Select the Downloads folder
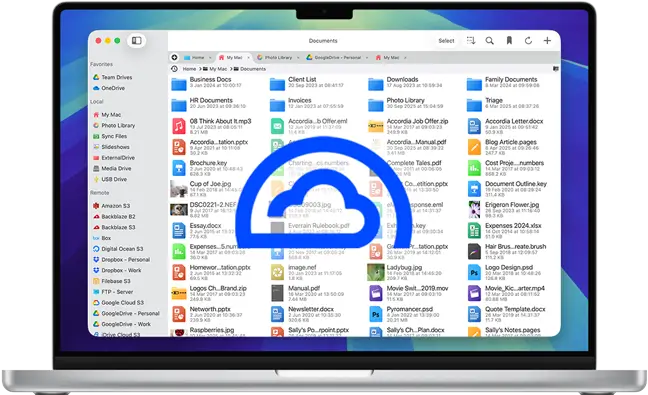648x395 pixels. (405, 83)
